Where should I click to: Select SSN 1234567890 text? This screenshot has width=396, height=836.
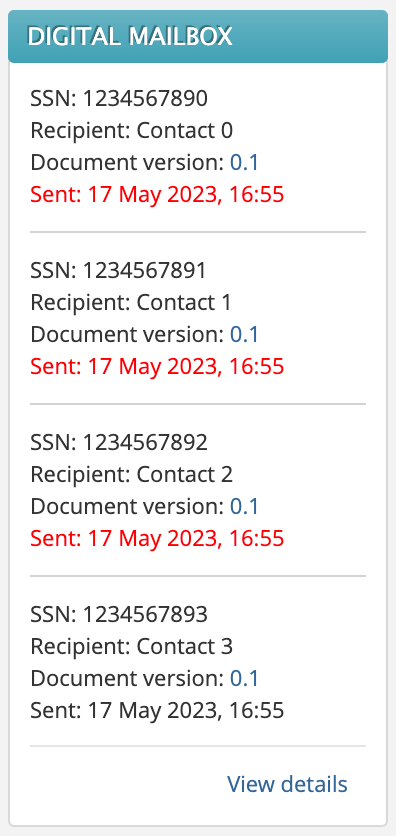point(119,99)
